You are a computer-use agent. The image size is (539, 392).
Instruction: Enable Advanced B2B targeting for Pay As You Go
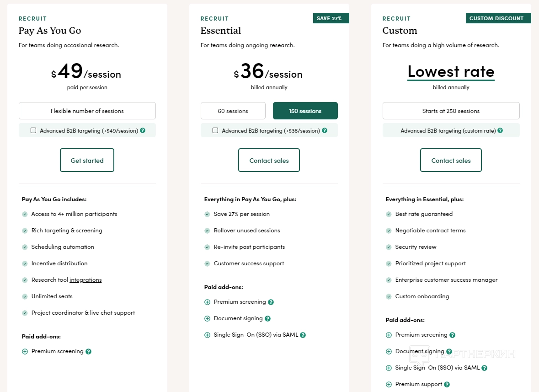pyautogui.click(x=33, y=130)
